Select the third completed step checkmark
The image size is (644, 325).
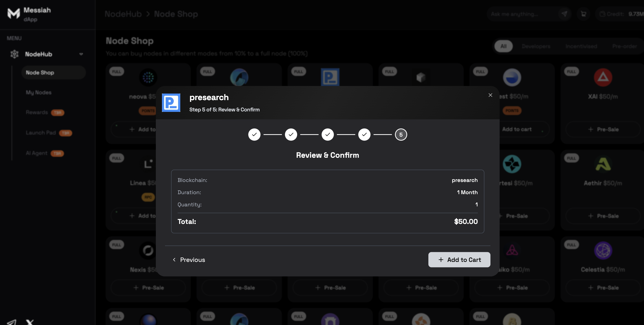pos(328,134)
